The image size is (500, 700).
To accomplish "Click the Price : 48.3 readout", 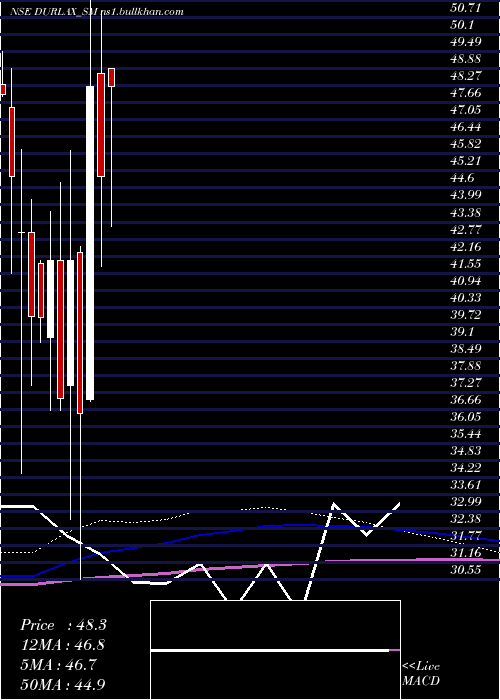I will coord(63,625).
